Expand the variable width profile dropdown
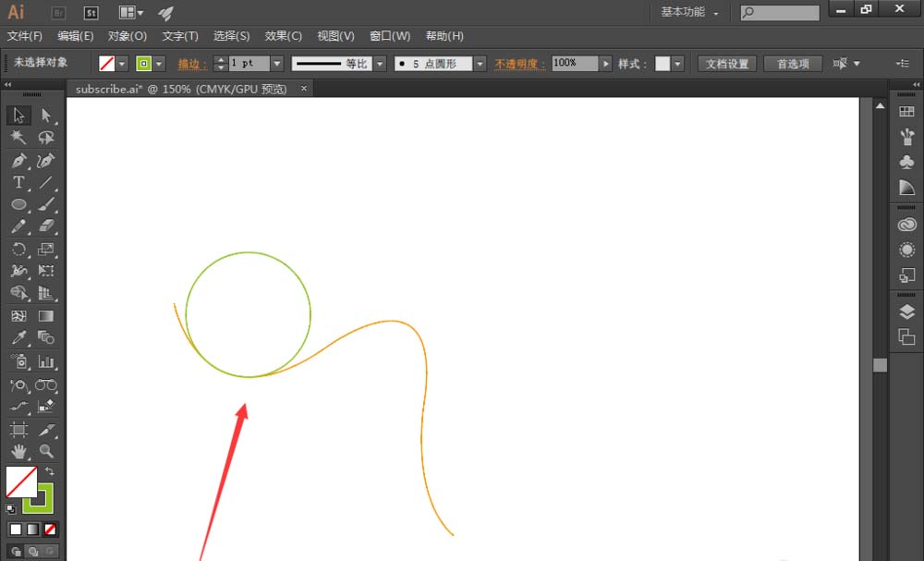The image size is (924, 561). click(380, 63)
